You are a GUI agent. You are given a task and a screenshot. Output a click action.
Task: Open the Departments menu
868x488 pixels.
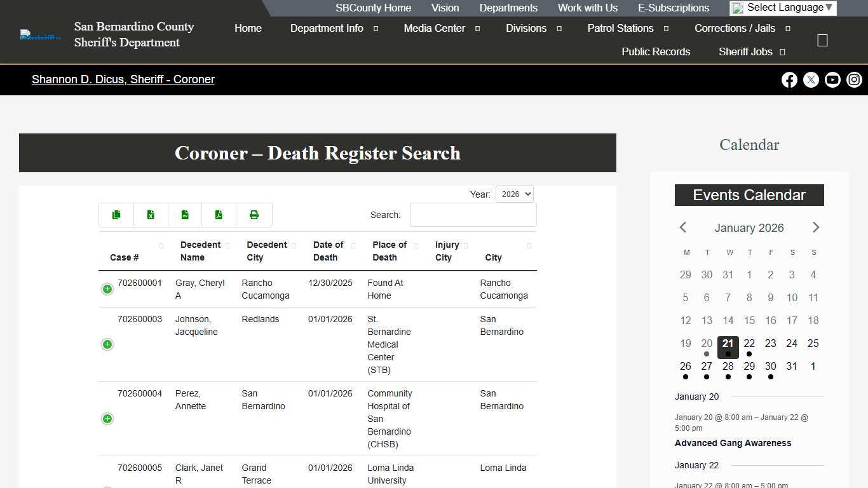pos(508,8)
